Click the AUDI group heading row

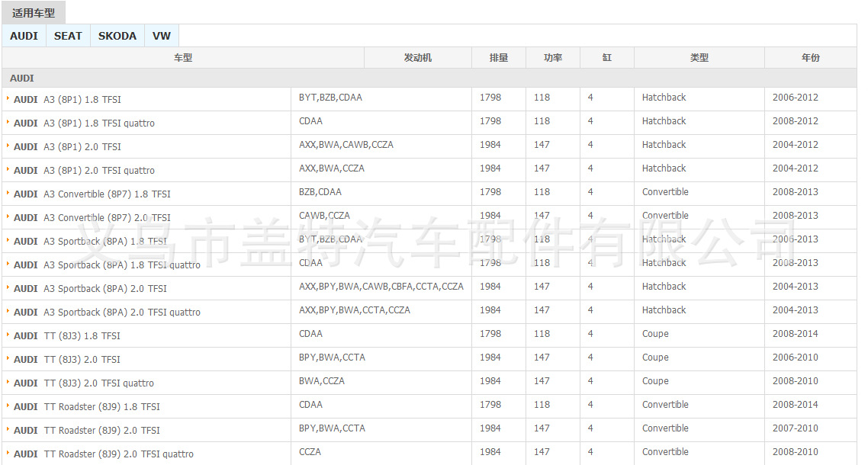tap(429, 78)
